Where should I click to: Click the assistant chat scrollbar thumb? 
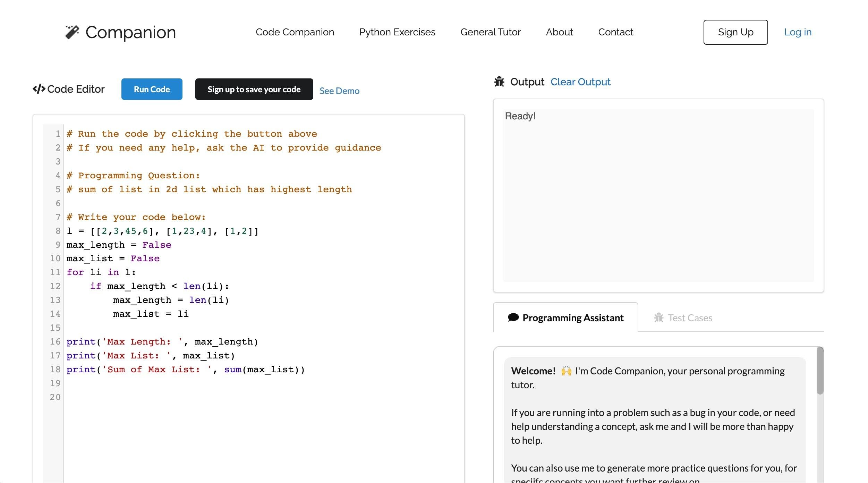click(819, 371)
